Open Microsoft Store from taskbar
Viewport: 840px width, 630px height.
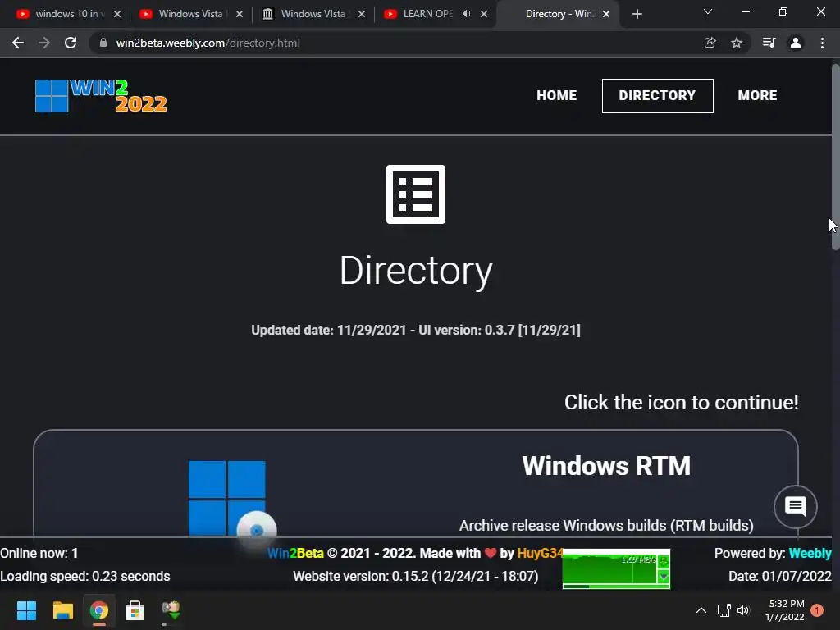pyautogui.click(x=135, y=610)
